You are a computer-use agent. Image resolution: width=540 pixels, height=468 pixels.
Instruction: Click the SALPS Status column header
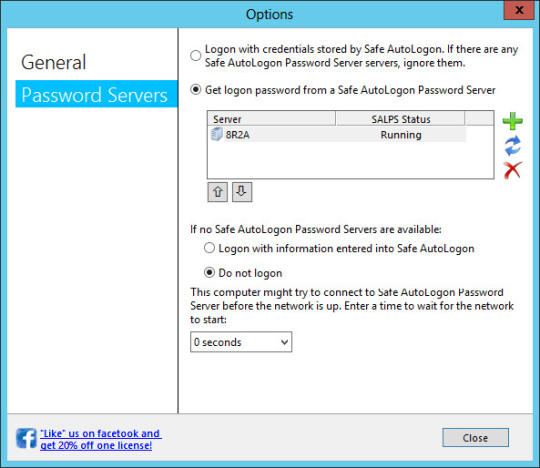tap(401, 119)
